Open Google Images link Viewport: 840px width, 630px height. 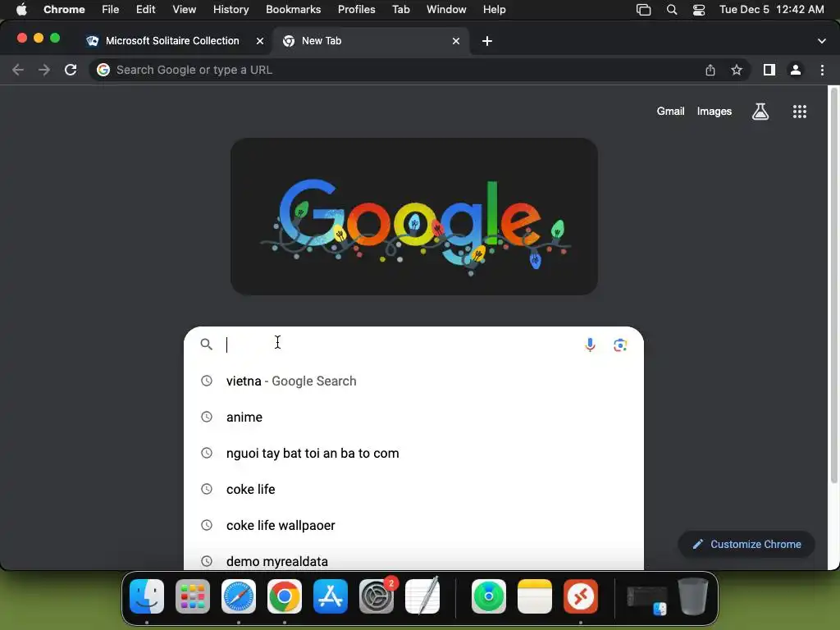[714, 112]
